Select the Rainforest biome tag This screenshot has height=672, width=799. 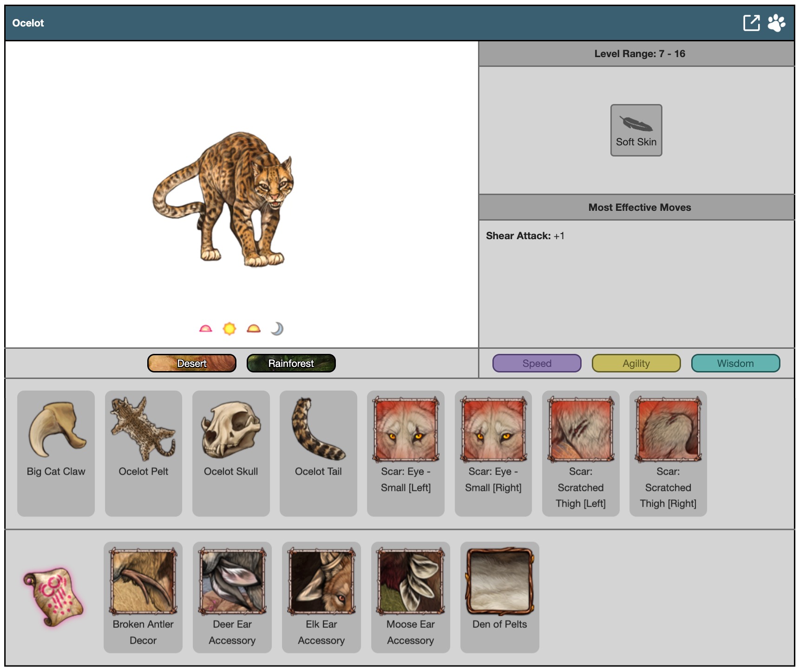pos(291,363)
